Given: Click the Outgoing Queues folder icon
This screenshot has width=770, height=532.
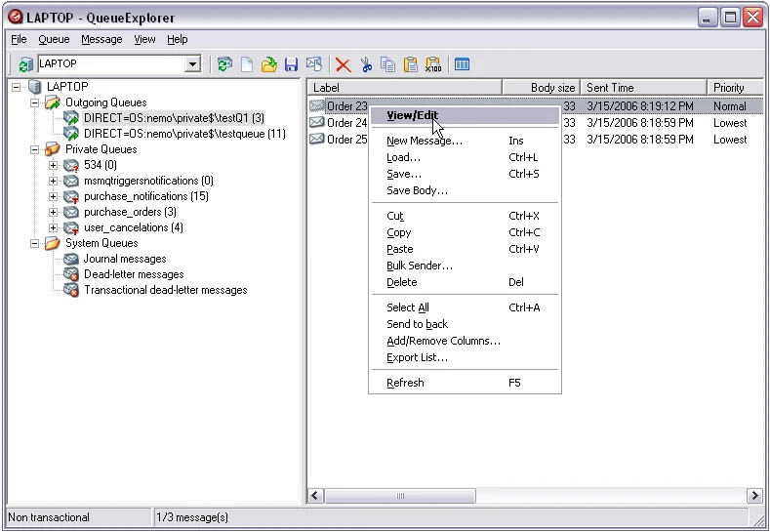Looking at the screenshot, I should tap(53, 102).
